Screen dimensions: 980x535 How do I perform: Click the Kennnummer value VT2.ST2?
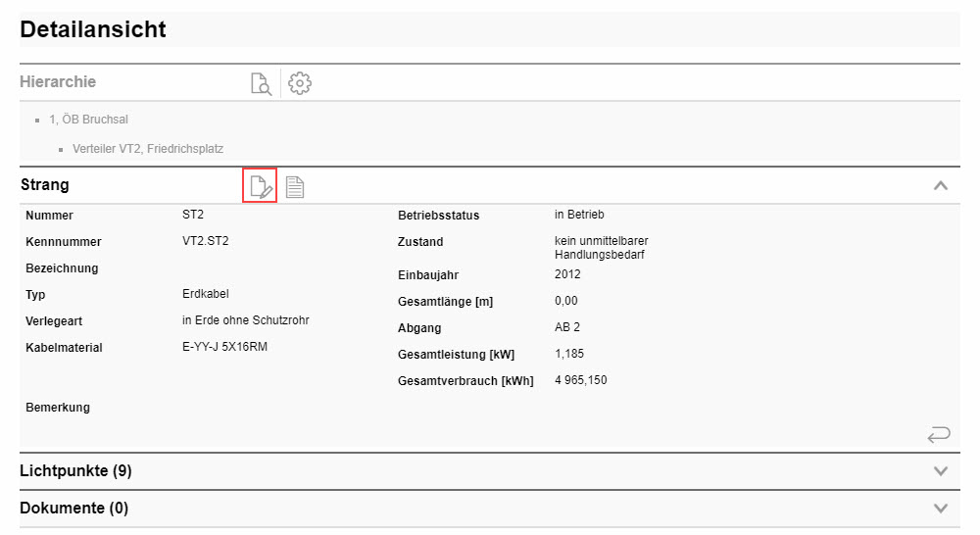(x=206, y=241)
